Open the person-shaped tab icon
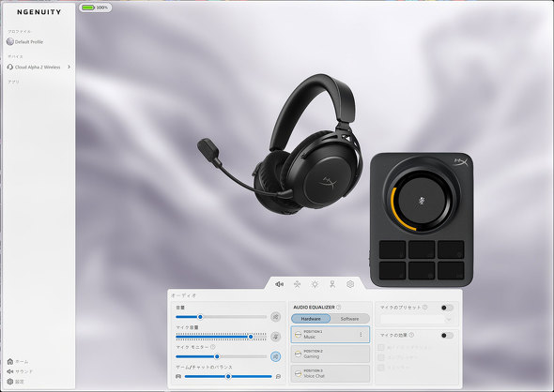 click(332, 284)
